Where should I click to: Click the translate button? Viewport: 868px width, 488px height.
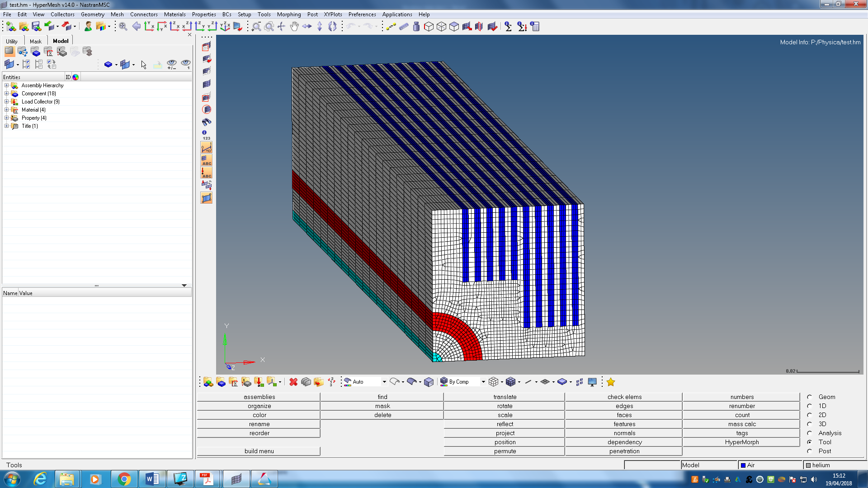(x=505, y=397)
